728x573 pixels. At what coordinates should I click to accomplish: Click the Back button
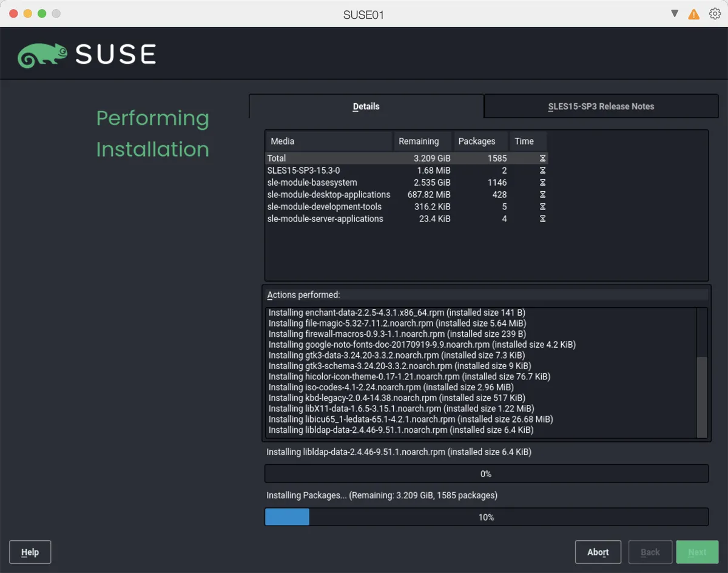pos(650,552)
